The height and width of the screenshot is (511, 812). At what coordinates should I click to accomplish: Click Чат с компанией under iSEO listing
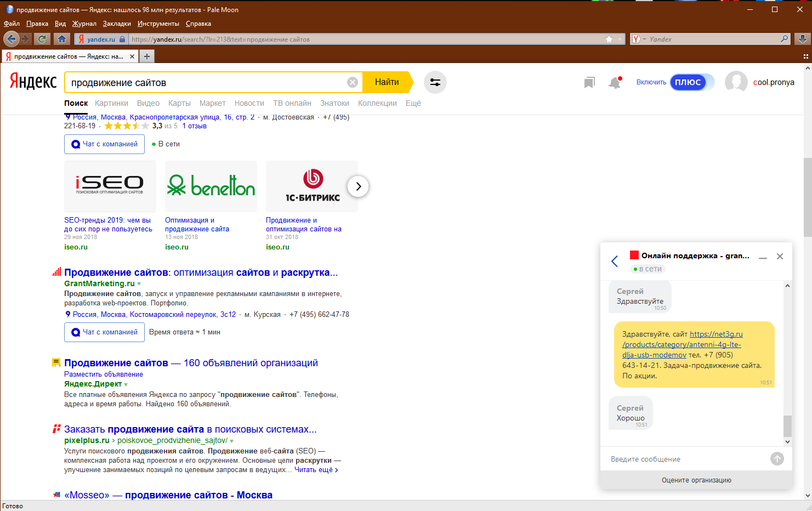click(104, 144)
